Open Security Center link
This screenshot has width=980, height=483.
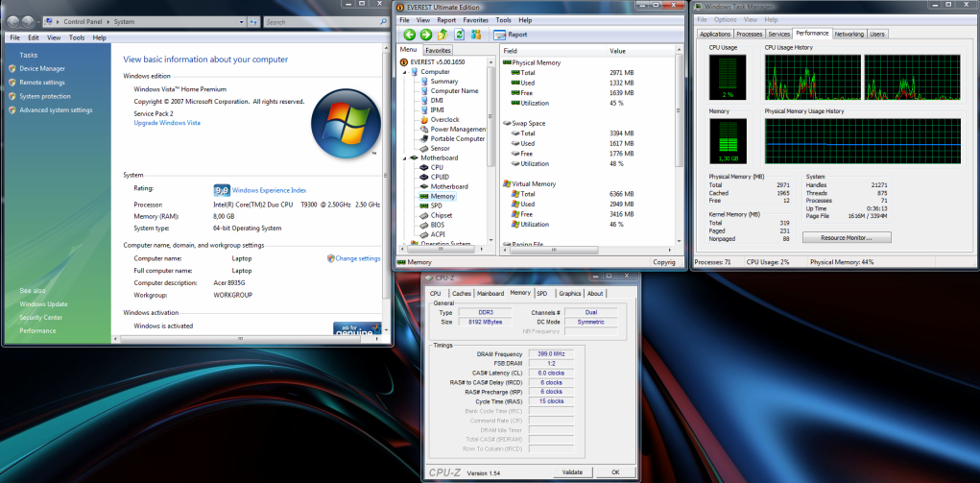pos(40,317)
